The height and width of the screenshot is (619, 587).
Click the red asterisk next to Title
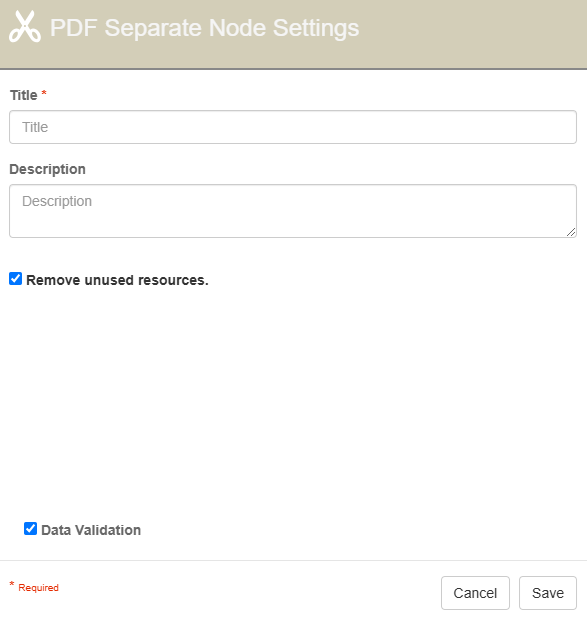coord(44,93)
